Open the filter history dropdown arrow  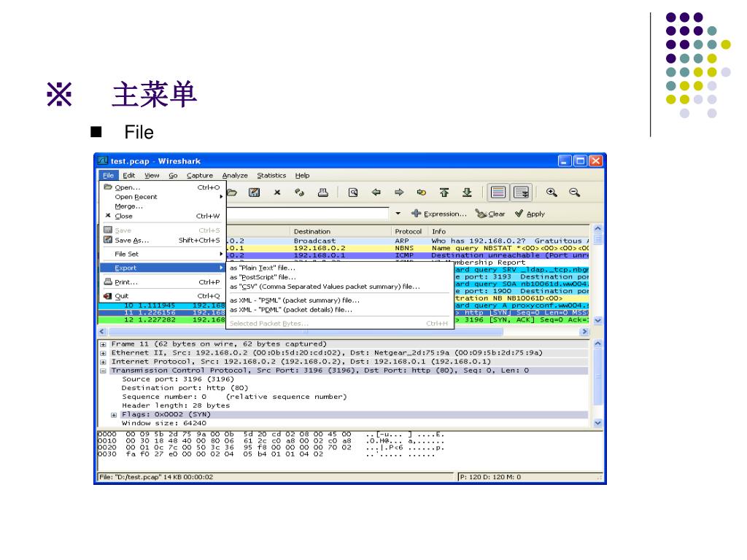click(398, 214)
